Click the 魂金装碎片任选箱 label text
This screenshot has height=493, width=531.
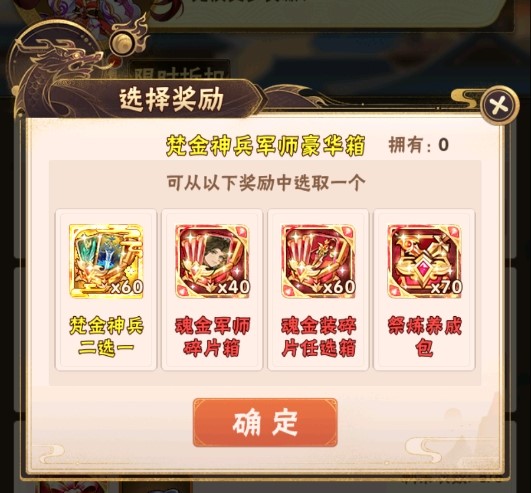[318, 337]
